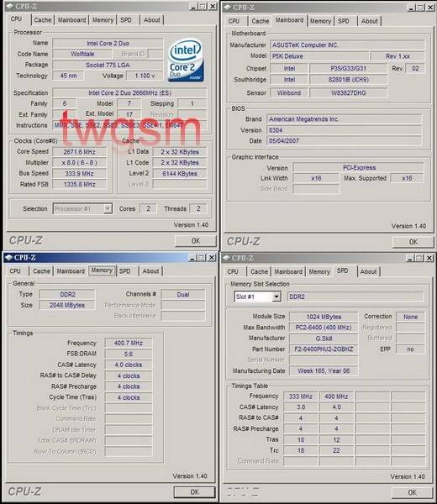Click the Core Speed value field
437x504 pixels.
(79, 152)
